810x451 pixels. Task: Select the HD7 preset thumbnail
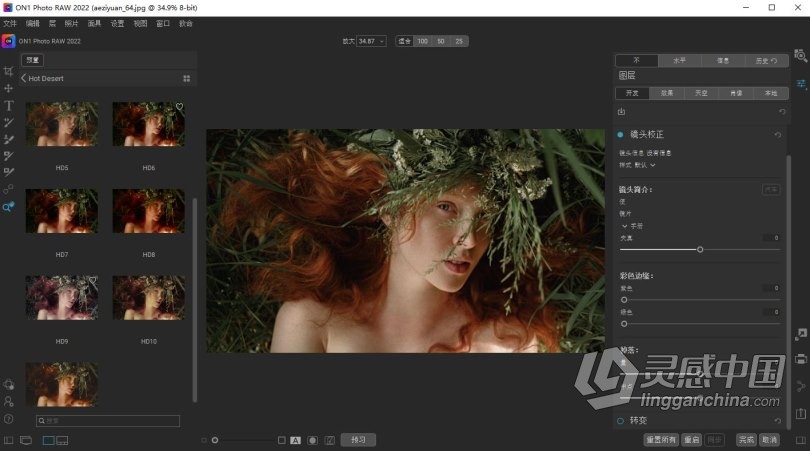pyautogui.click(x=61, y=211)
